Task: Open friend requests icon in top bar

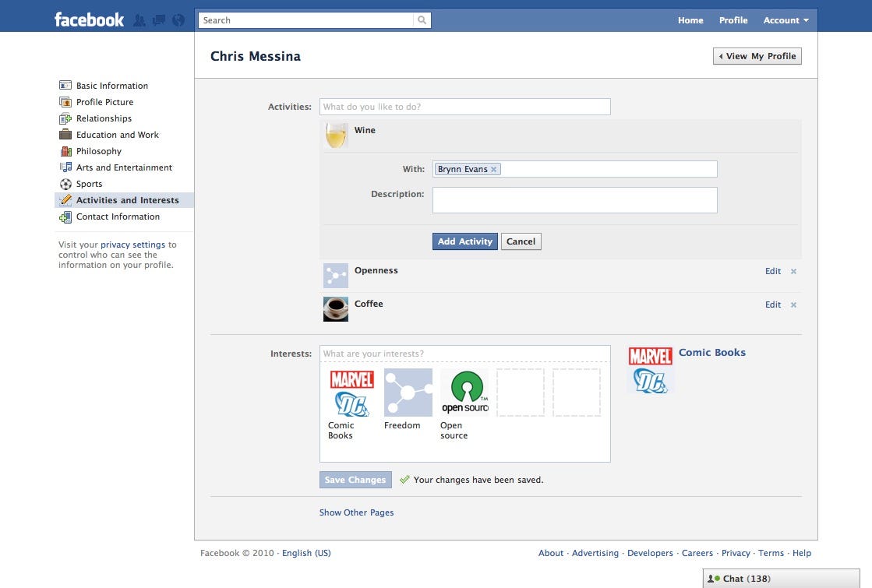Action: [139, 20]
